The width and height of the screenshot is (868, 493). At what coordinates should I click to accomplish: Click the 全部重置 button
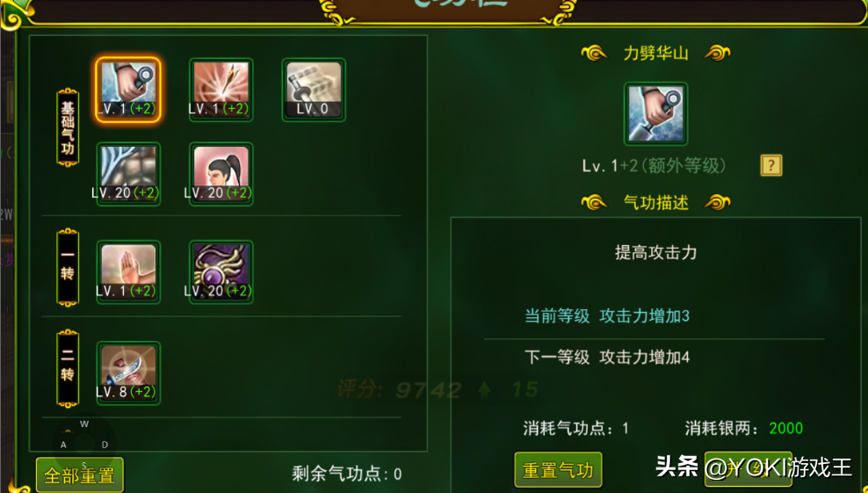80,475
